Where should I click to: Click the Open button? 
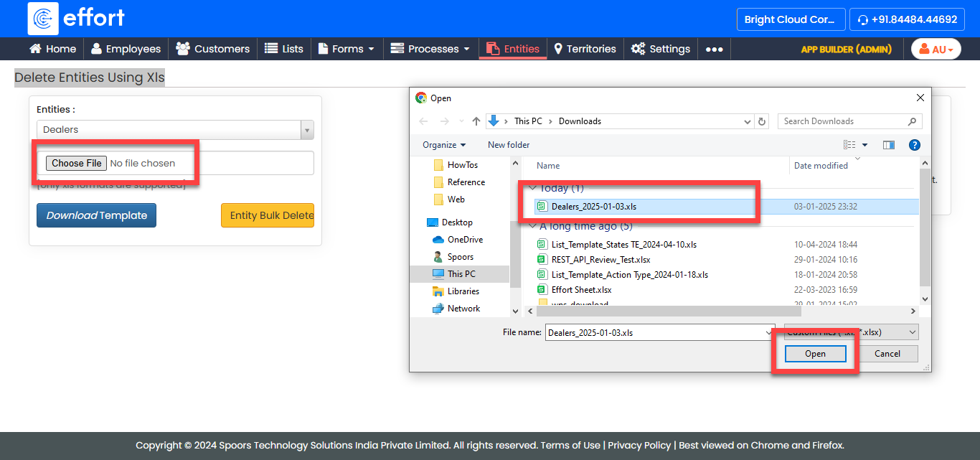(815, 354)
